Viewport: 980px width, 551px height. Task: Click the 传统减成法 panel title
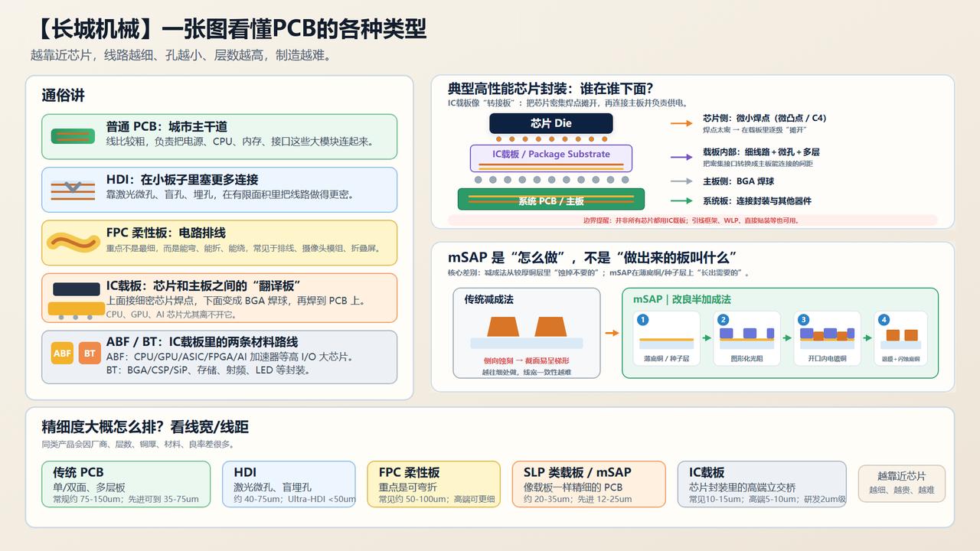(488, 300)
